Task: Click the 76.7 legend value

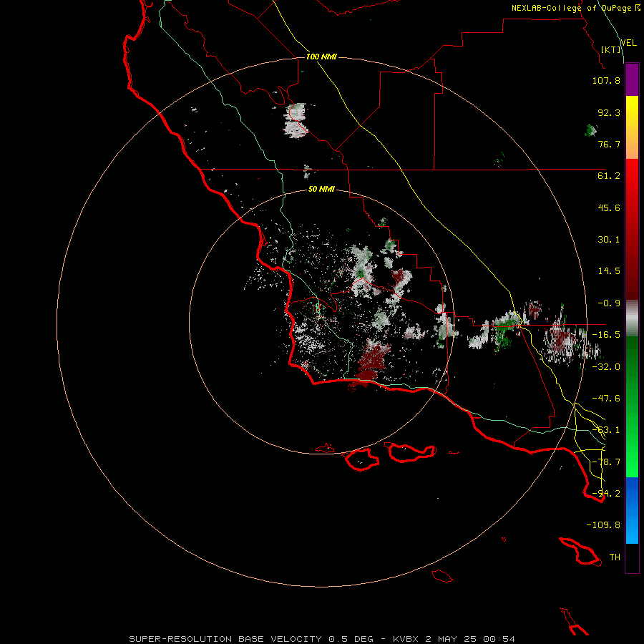Action: (609, 144)
